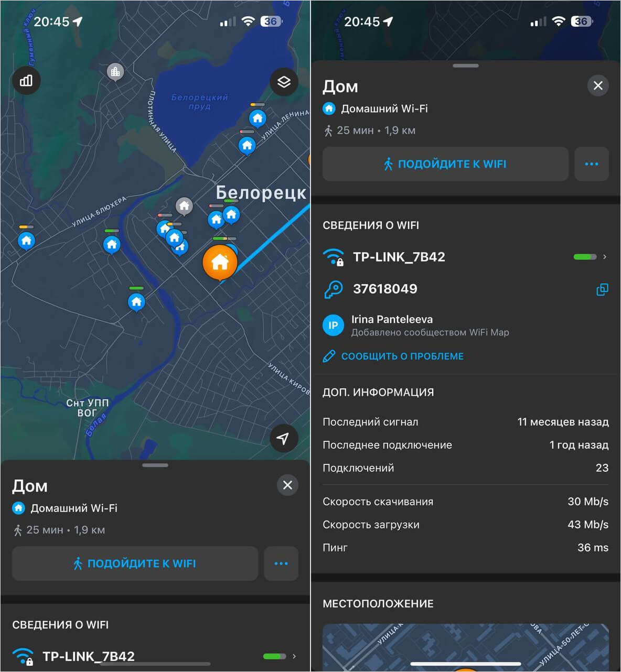Image resolution: width=621 pixels, height=672 pixels.
Task: Open the location map preview under МЕСТОПОЛОЖЕНИЕ
Action: [x=466, y=647]
